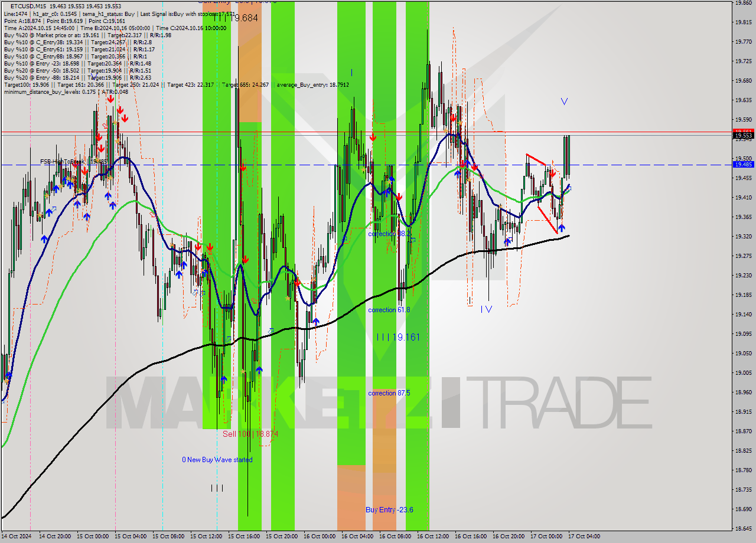Click 19.095 on the price axis
Image resolution: width=756 pixels, height=543 pixels.
742,334
